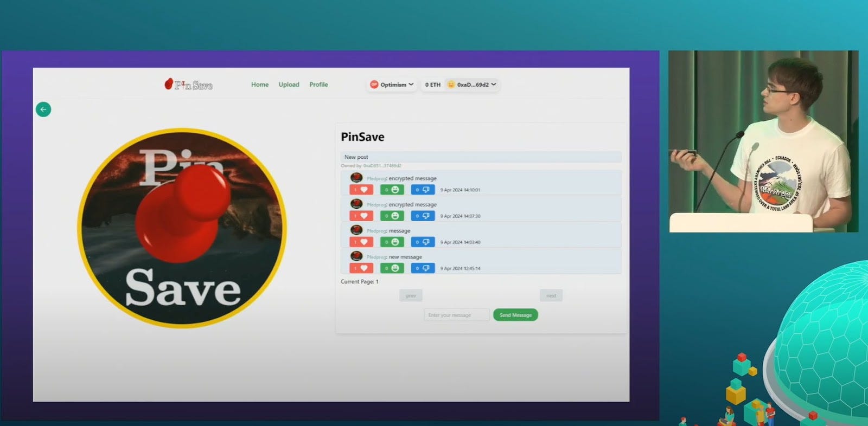Expand the 0xaD...69d2 wallet account menu

471,85
